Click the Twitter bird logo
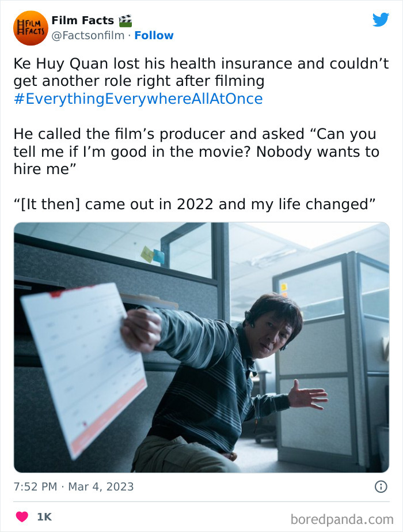Image resolution: width=403 pixels, height=532 pixels. click(381, 19)
